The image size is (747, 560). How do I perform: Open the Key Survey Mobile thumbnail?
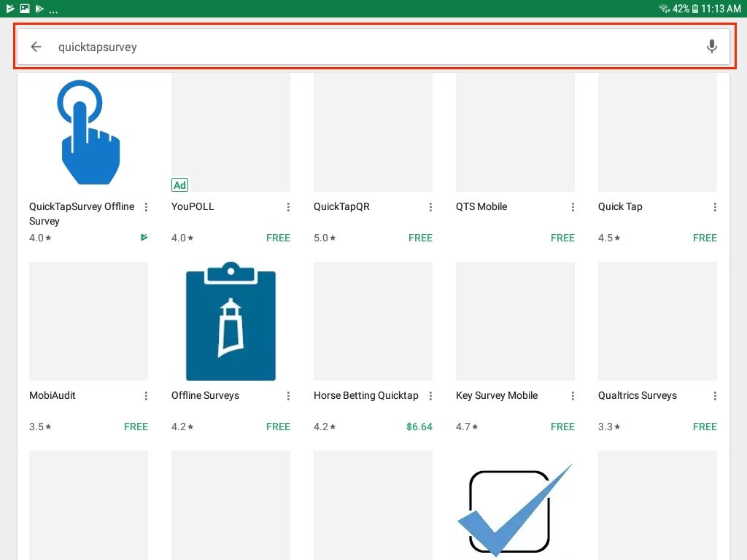(x=515, y=321)
